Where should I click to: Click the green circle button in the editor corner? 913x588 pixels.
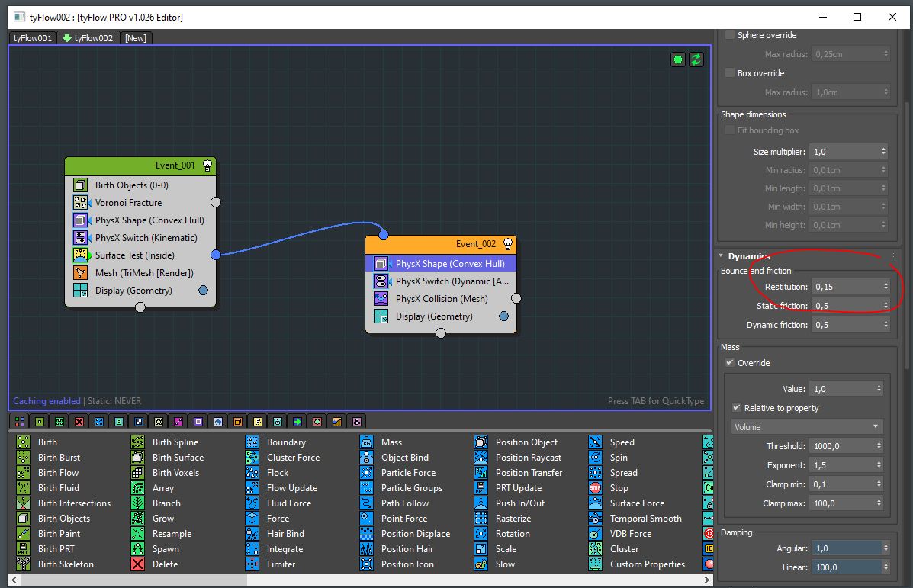pyautogui.click(x=678, y=59)
